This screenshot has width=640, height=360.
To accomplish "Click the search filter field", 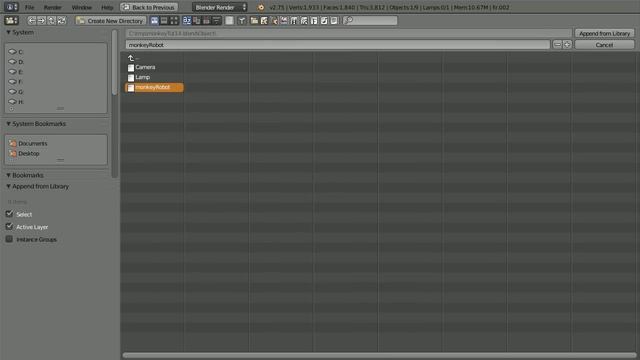I will pyautogui.click(x=370, y=20).
